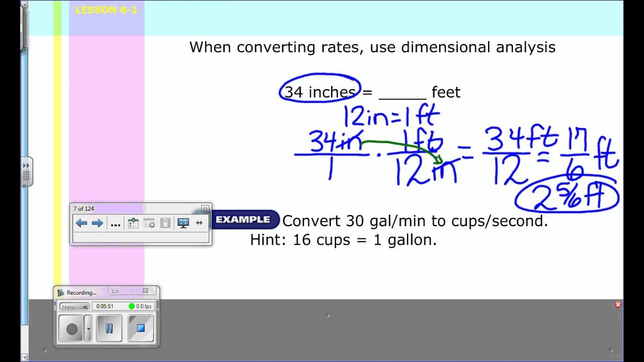This screenshot has height=362, width=644.
Task: Close the Recording window
Action: click(145, 291)
